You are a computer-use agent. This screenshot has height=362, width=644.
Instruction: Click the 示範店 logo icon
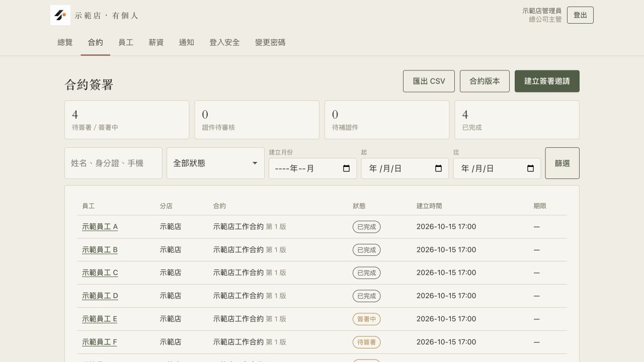point(60,15)
